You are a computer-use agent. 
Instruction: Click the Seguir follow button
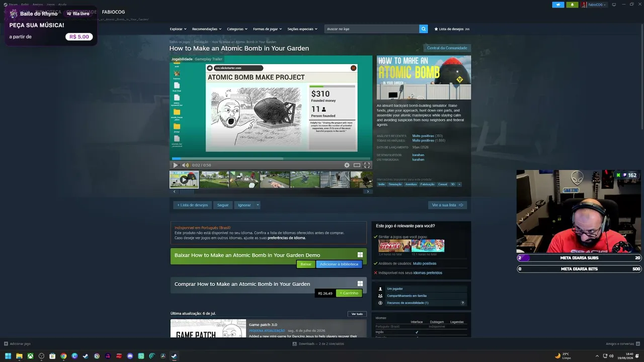[x=223, y=205]
